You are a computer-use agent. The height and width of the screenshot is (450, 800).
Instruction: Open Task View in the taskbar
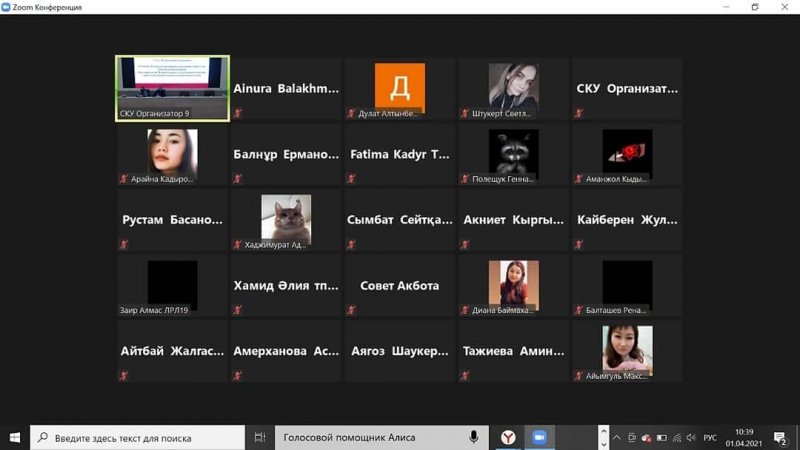coord(260,437)
